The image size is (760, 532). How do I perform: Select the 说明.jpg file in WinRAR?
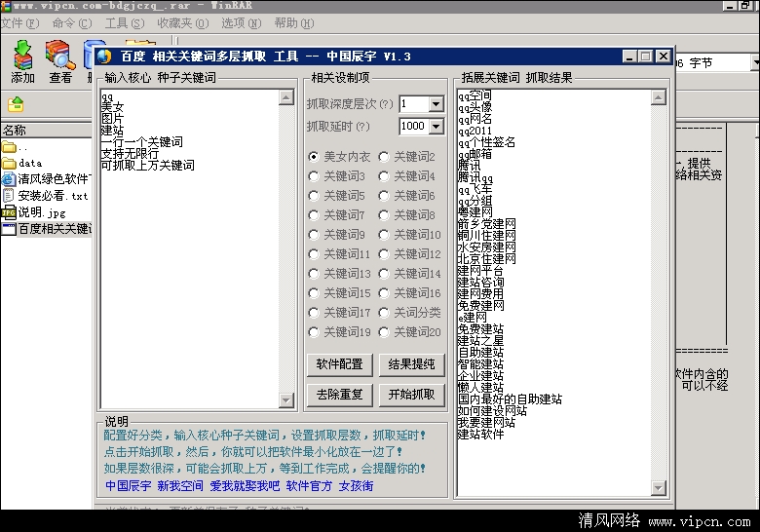[34, 212]
